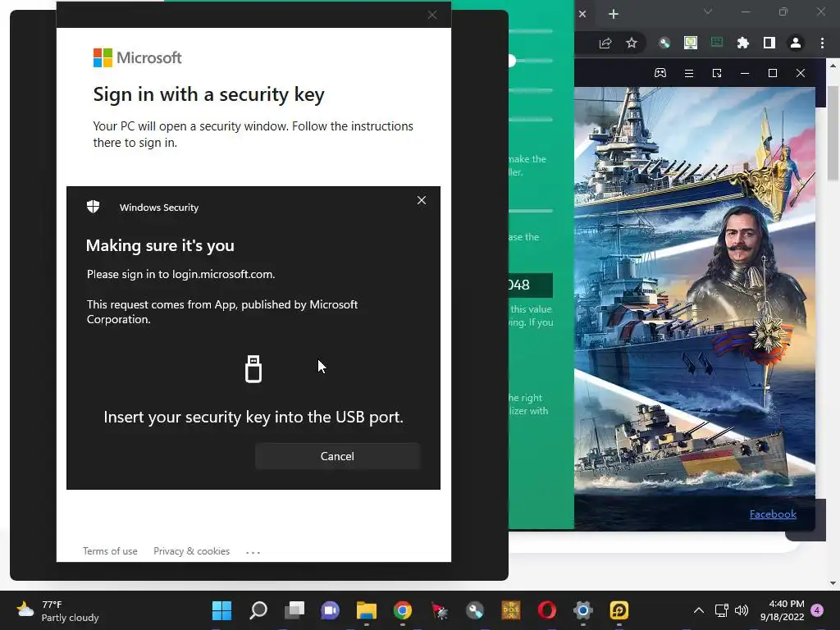Maximize the game window
Image resolution: width=840 pixels, height=630 pixels.
coord(773,73)
